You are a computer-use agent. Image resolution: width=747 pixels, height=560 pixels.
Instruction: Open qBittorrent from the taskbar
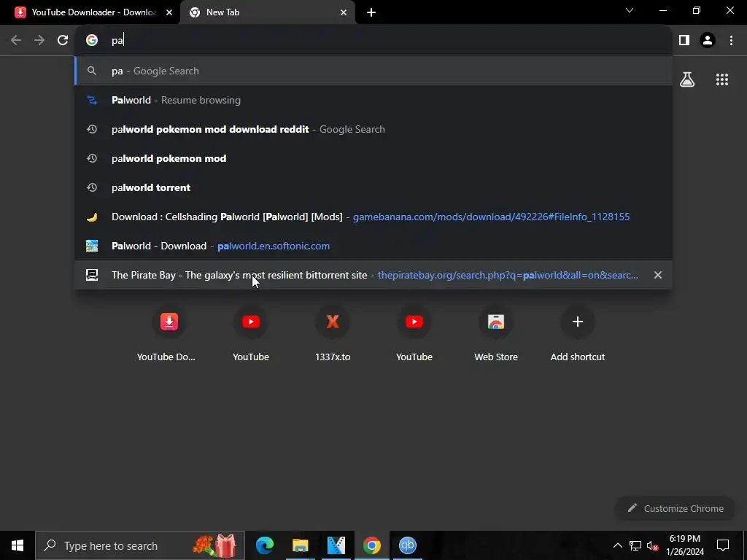[x=407, y=545]
